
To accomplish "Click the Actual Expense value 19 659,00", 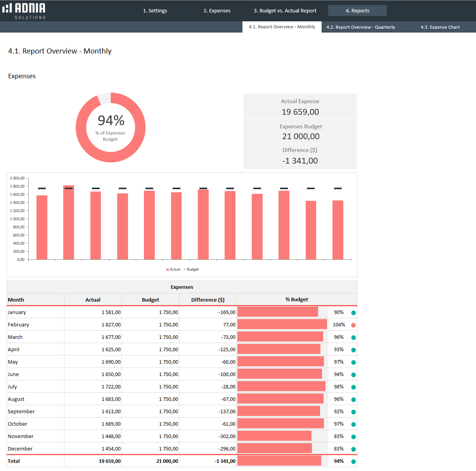I will pos(300,112).
